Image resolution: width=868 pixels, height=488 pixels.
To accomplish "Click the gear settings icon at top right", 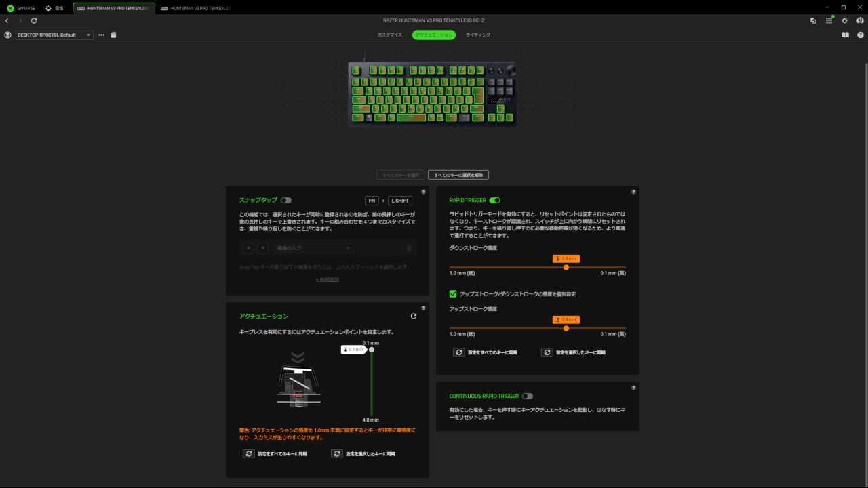I will pyautogui.click(x=844, y=21).
